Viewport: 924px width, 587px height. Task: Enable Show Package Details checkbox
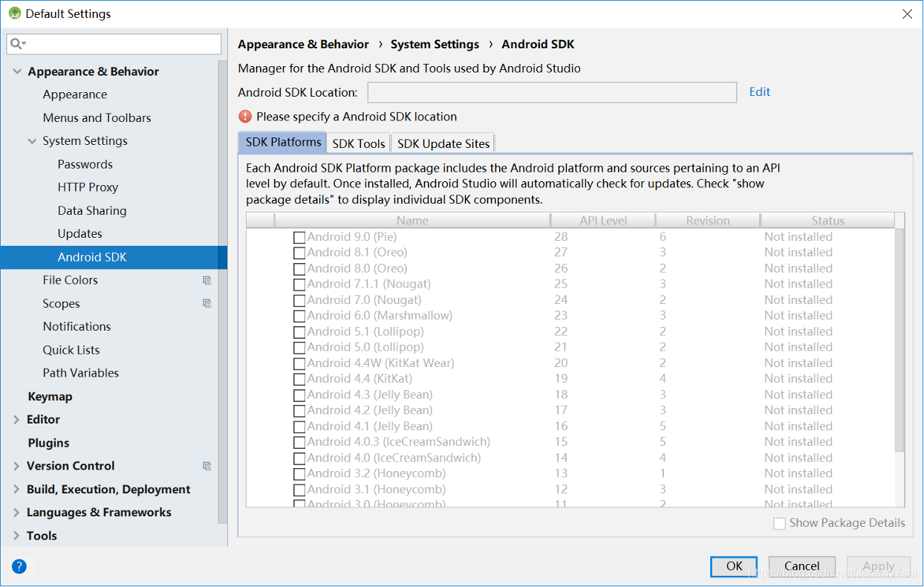[779, 524]
